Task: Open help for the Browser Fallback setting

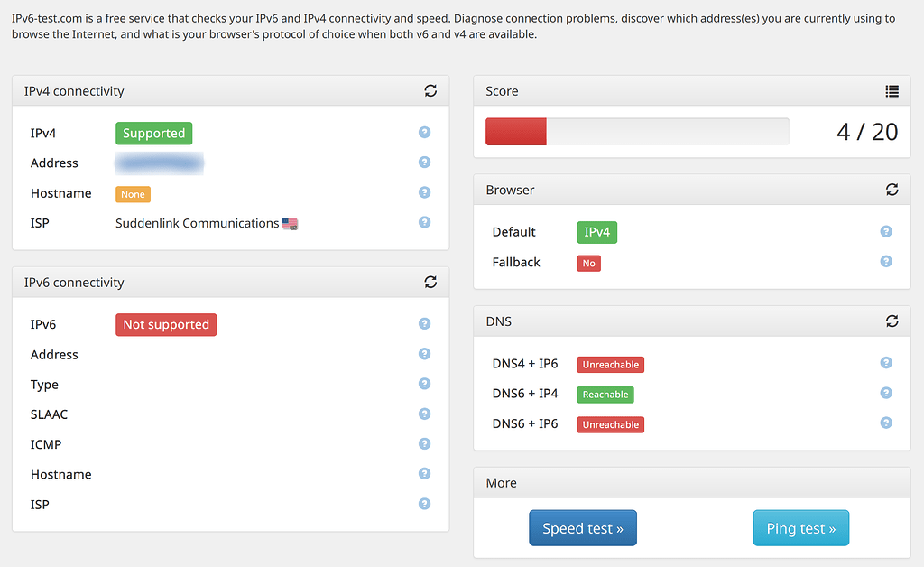Action: 885,261
